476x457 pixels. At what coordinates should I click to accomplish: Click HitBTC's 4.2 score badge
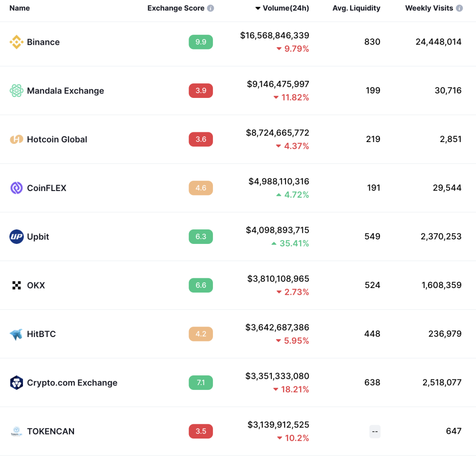[x=201, y=334]
